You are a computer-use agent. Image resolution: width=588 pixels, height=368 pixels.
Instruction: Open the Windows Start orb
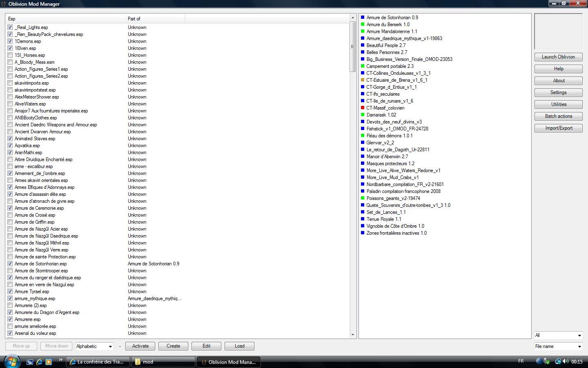tap(11, 361)
